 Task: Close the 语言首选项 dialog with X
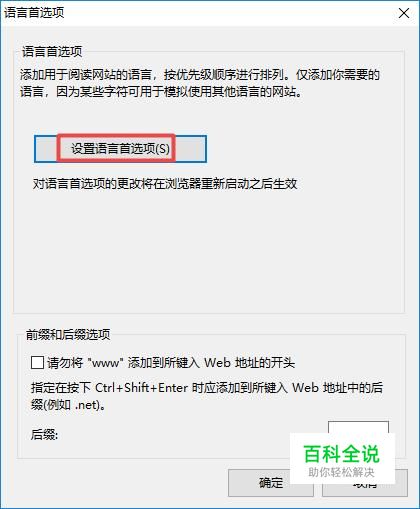click(x=404, y=13)
